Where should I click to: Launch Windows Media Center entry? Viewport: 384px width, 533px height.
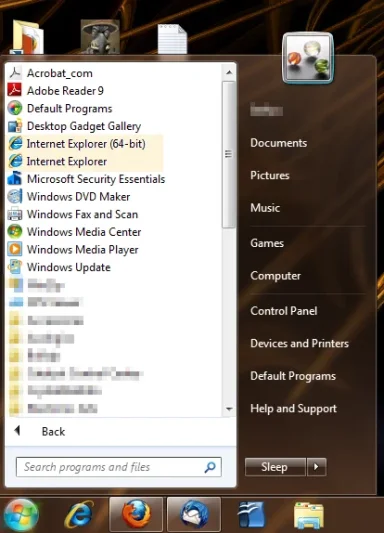[84, 232]
